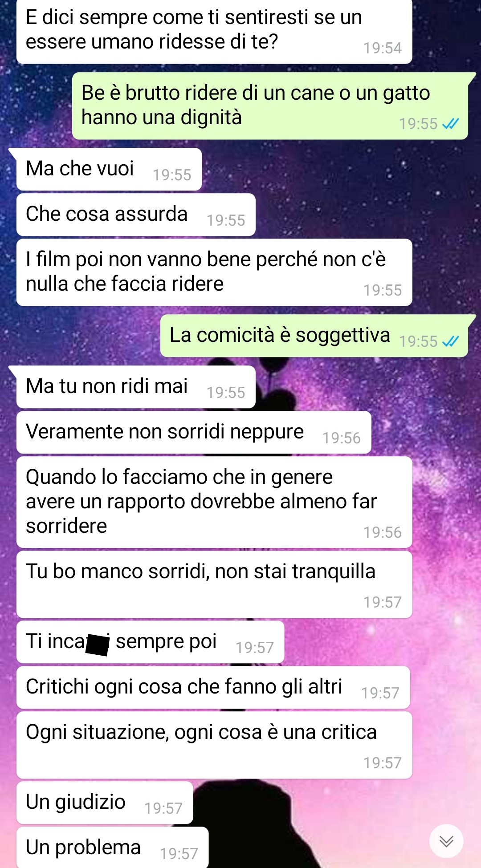The image size is (481, 868).
Task: Tap the 'Un giudizio' message bubble
Action: (x=105, y=803)
